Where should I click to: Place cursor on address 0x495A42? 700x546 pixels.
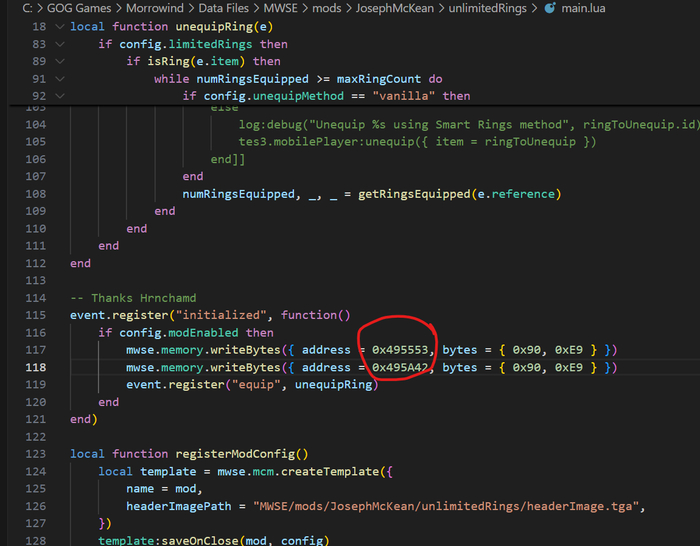click(400, 368)
